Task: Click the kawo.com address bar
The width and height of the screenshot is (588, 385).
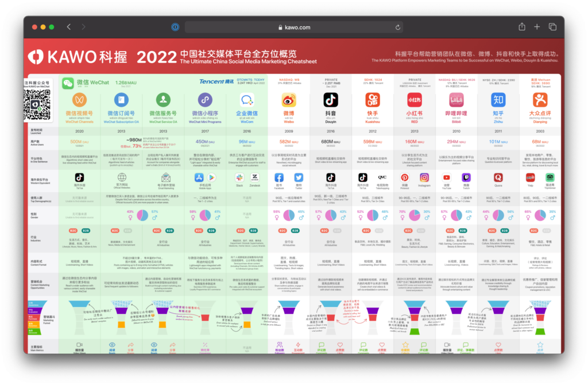Action: click(294, 28)
